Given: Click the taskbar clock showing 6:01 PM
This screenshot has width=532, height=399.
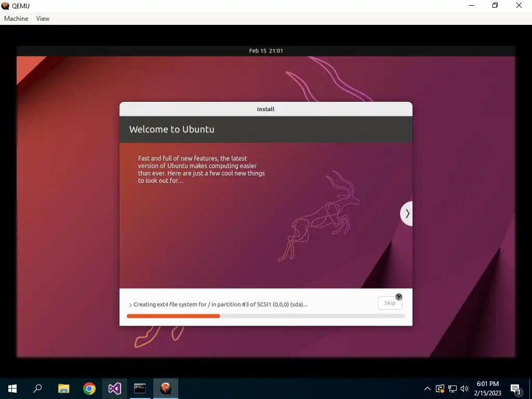Looking at the screenshot, I should click(487, 389).
